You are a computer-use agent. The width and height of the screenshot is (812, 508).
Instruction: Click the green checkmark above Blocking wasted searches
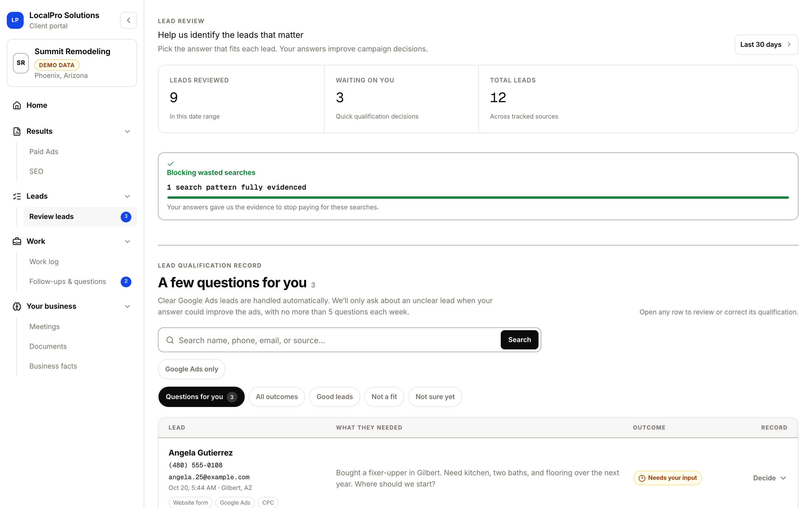click(x=171, y=164)
